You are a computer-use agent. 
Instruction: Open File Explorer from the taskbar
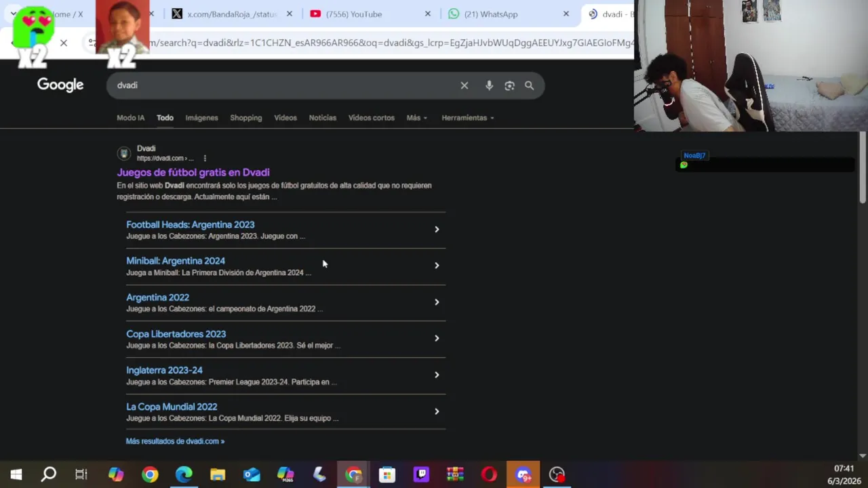point(218,474)
